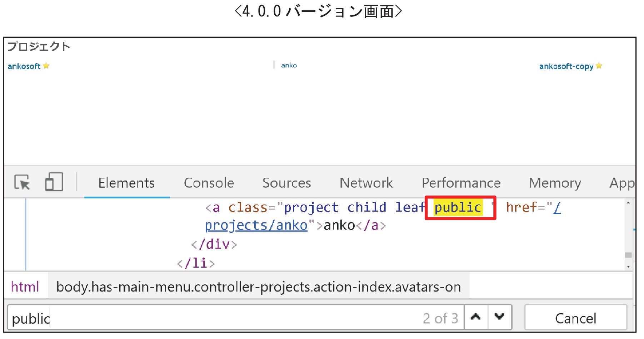Click the previous search match arrow
Image resolution: width=644 pixels, height=339 pixels.
point(476,317)
